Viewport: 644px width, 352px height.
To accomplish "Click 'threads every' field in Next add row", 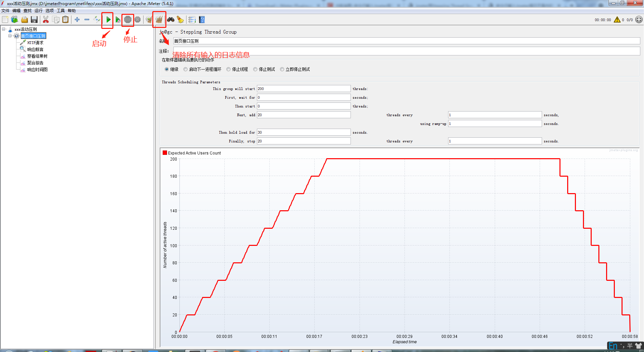I will 495,115.
